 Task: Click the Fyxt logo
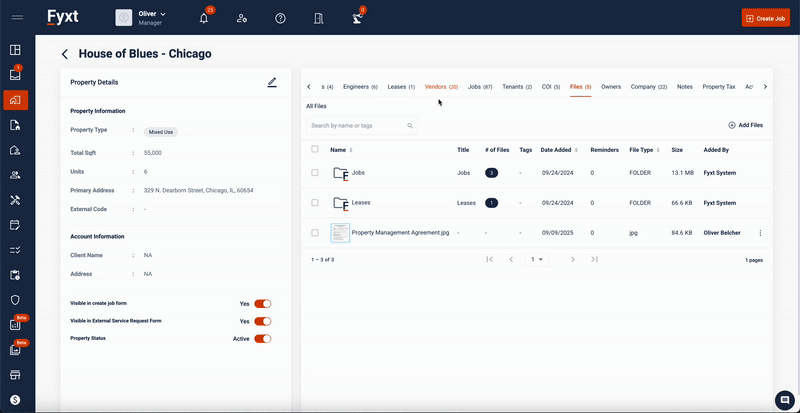pyautogui.click(x=63, y=17)
